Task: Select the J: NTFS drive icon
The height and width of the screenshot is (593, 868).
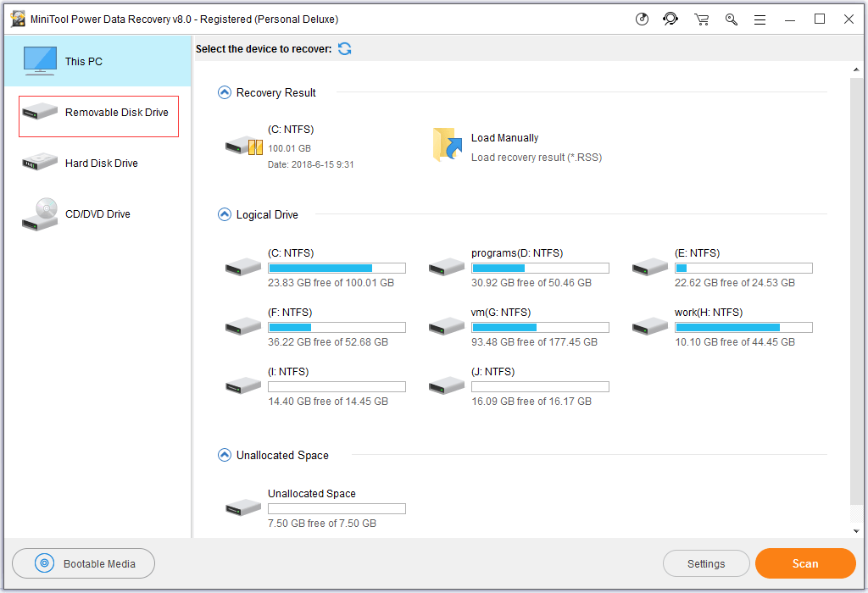Action: click(x=446, y=385)
